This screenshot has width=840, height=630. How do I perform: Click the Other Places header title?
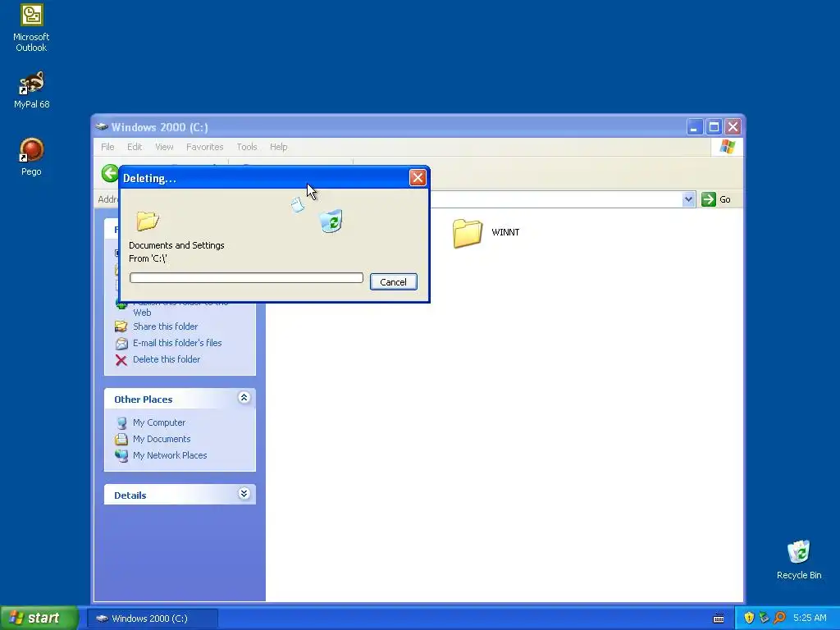pyautogui.click(x=143, y=399)
